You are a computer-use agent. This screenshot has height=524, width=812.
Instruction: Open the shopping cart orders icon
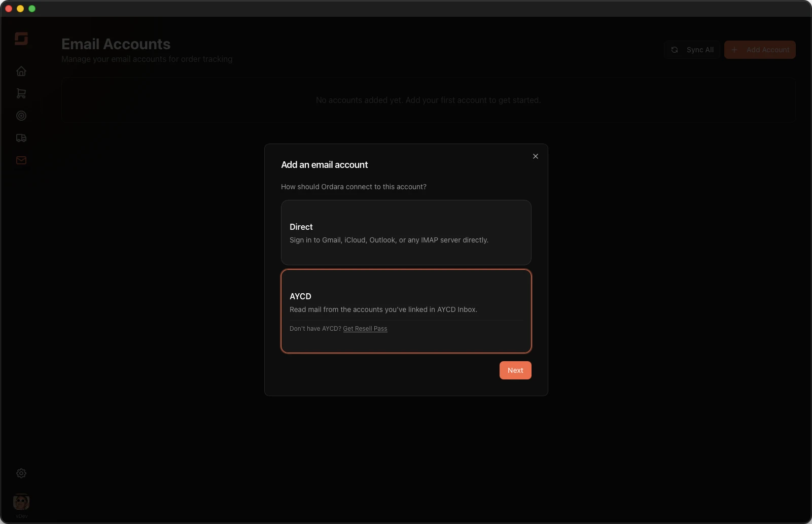21,93
